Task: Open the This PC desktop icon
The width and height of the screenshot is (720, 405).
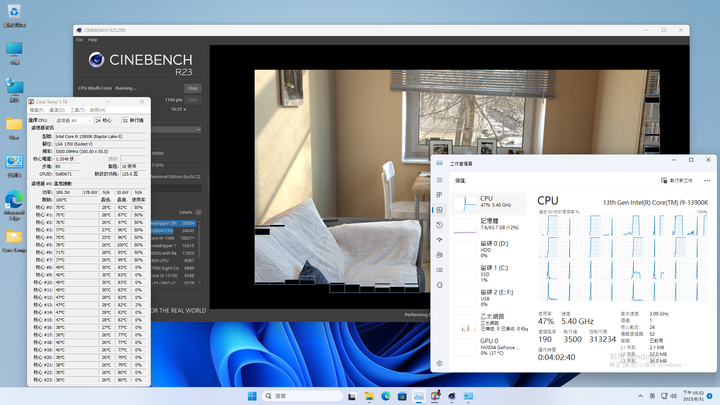Action: (x=14, y=53)
